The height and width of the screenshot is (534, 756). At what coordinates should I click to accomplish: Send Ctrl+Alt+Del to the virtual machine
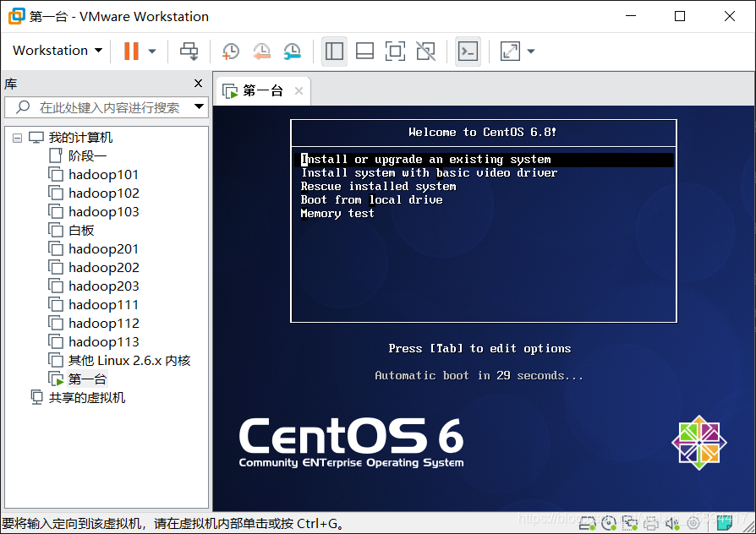(x=189, y=51)
